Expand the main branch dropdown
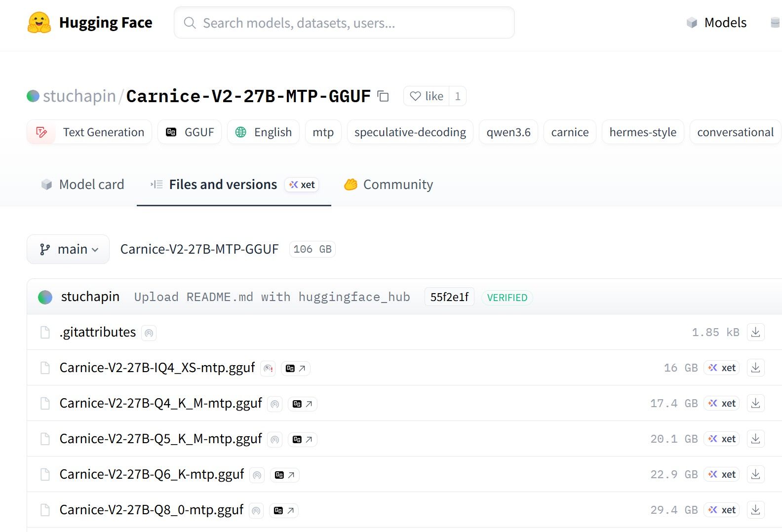Screen dimensions: 782x532 pyautogui.click(x=68, y=249)
